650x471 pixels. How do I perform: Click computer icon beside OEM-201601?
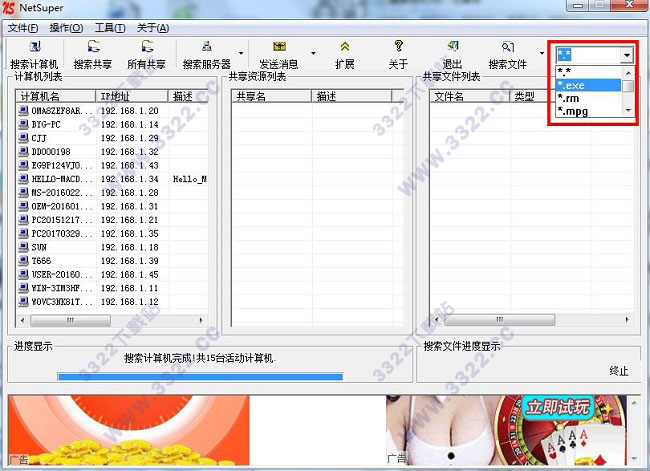point(24,206)
